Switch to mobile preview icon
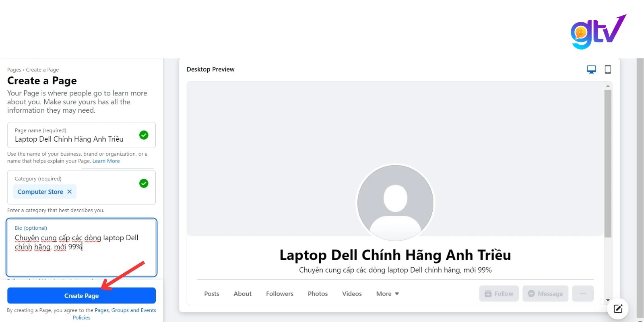The height and width of the screenshot is (322, 644). coord(608,69)
